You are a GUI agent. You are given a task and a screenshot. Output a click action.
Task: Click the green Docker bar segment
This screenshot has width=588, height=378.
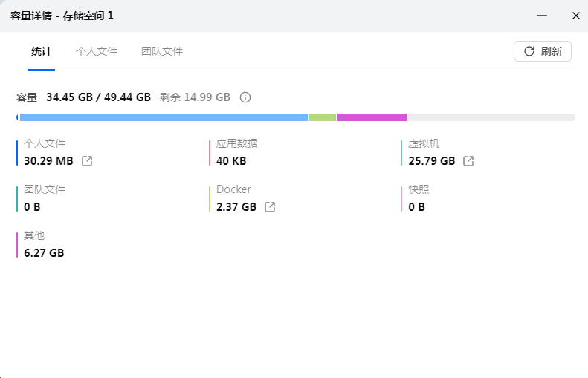click(x=323, y=117)
